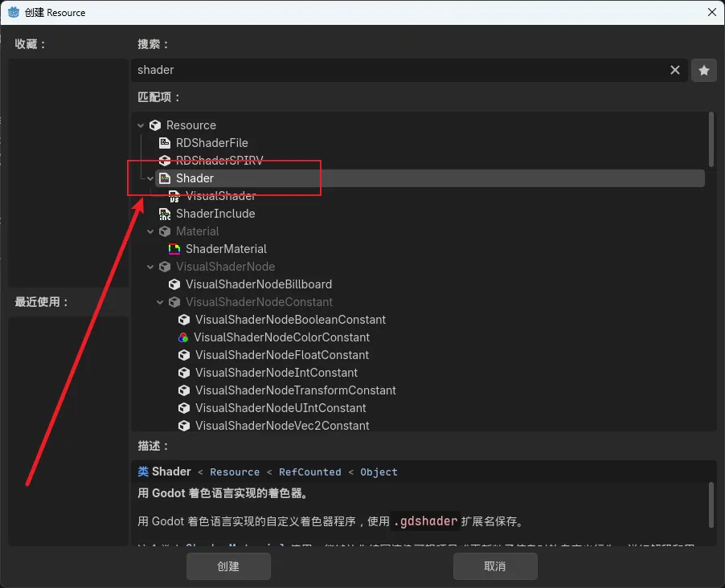Image resolution: width=725 pixels, height=588 pixels.
Task: Collapse the VisualShaderNodeConstant branch
Action: click(158, 301)
